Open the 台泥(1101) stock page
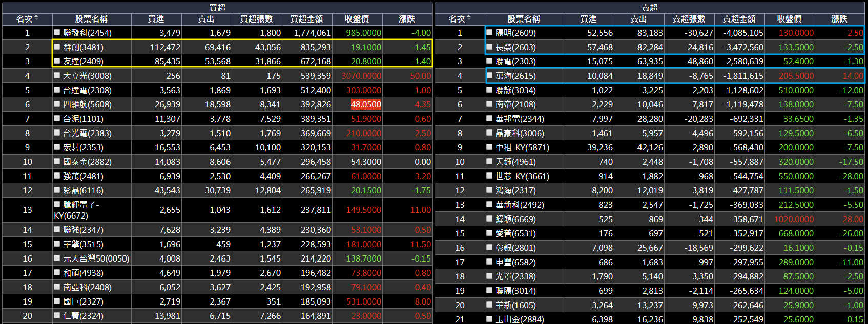Screen dimensions: 868x324 click(x=83, y=119)
